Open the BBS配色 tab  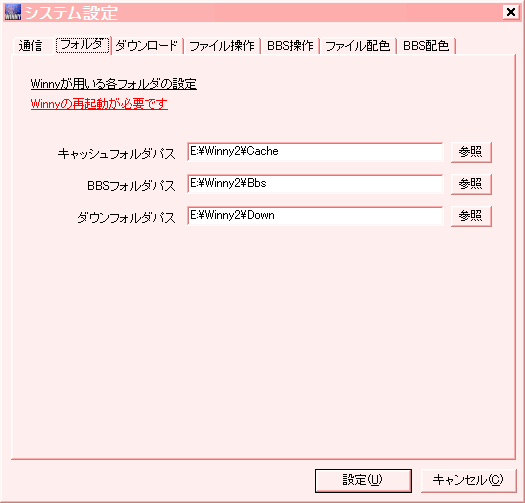pos(426,46)
